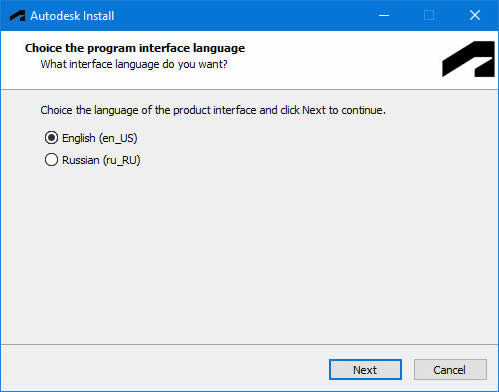Close the Autodesk Install dialog
This screenshot has width=499, height=392.
click(475, 15)
